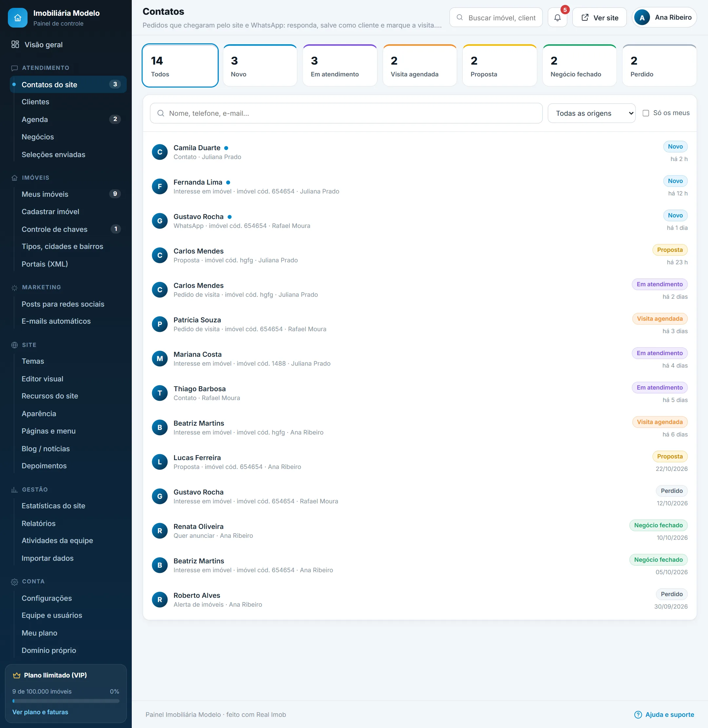The image size is (708, 728).
Task: Select the Novo 3 filter tab
Action: 260,66
